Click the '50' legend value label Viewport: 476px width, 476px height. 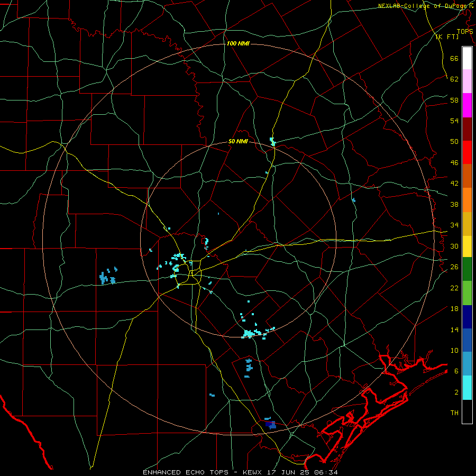454,142
